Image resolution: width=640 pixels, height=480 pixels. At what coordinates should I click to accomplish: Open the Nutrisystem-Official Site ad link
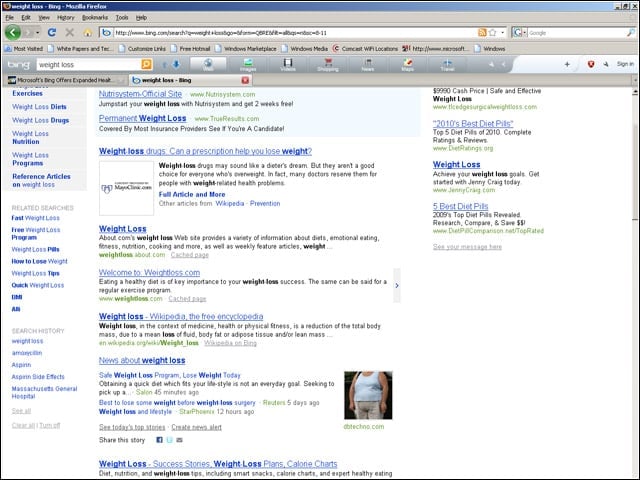140,94
